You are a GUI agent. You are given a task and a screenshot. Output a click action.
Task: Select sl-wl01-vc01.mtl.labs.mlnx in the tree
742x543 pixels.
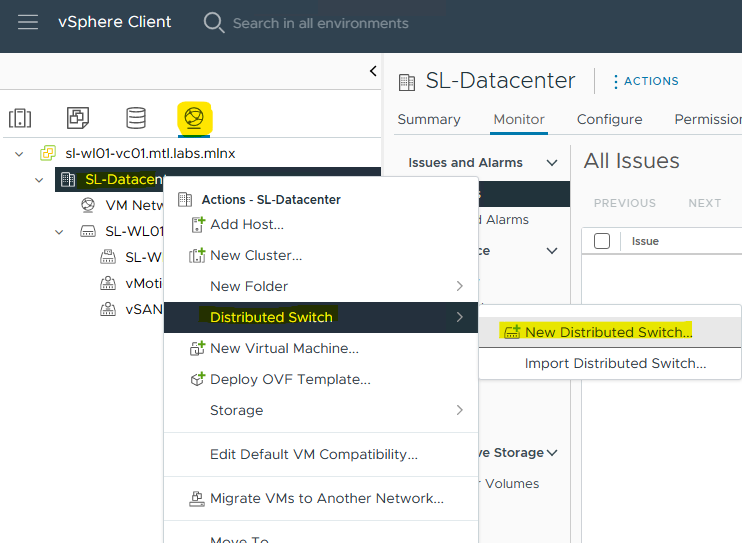point(150,153)
